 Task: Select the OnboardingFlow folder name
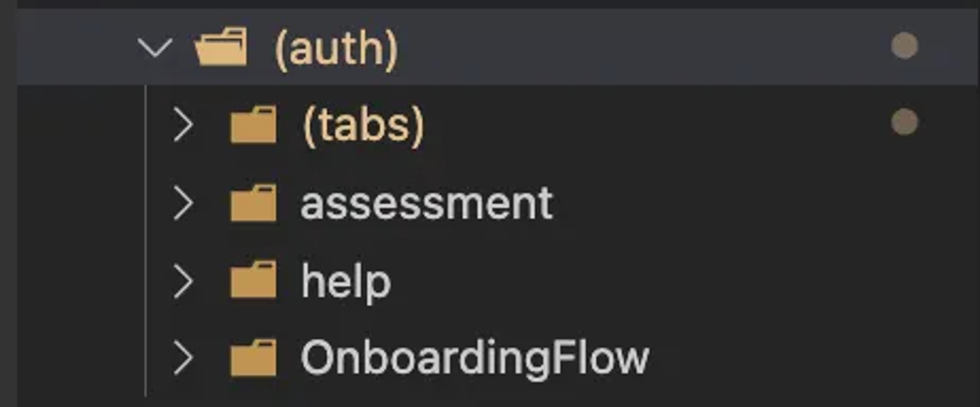click(x=475, y=359)
